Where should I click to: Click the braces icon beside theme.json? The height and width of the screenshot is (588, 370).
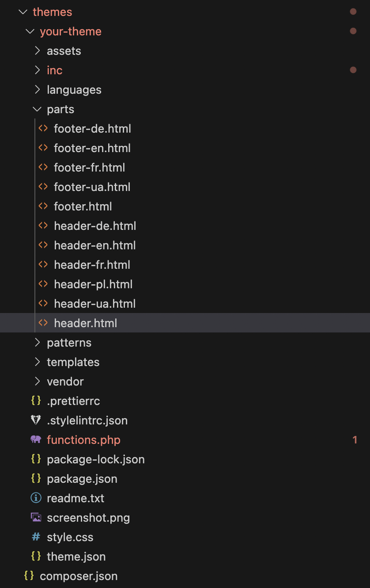36,556
